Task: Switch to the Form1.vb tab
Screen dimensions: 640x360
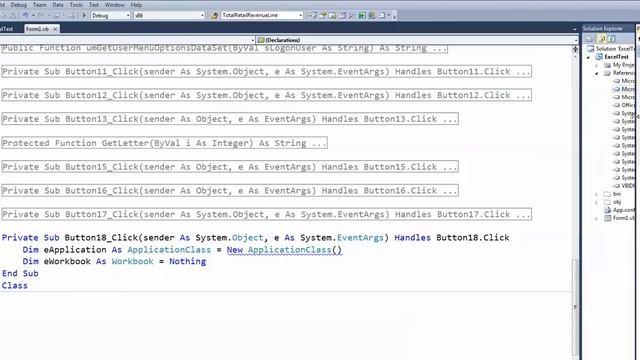Action: (37, 29)
